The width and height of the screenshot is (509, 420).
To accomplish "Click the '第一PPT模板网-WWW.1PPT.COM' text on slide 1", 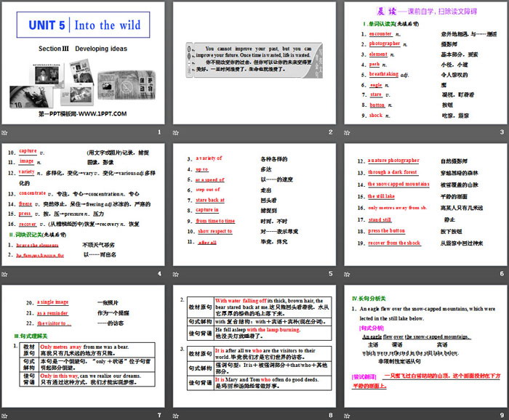I will pyautogui.click(x=83, y=114).
